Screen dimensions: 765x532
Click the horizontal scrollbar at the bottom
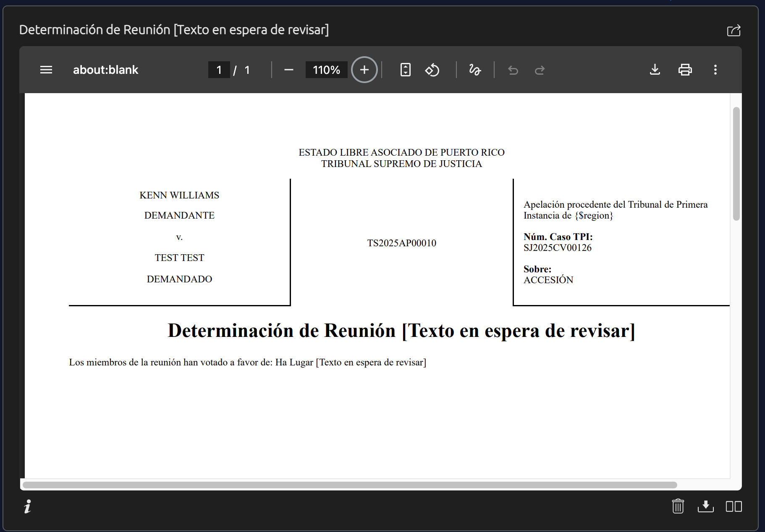pyautogui.click(x=349, y=485)
